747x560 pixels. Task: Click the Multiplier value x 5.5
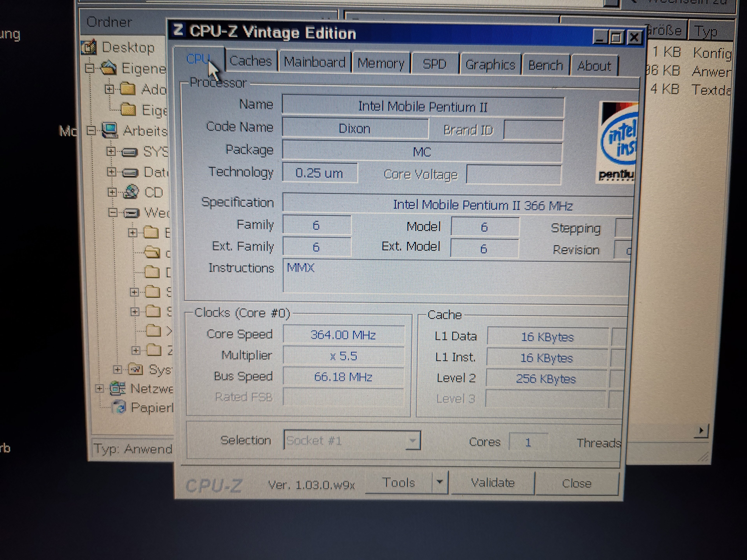(343, 356)
